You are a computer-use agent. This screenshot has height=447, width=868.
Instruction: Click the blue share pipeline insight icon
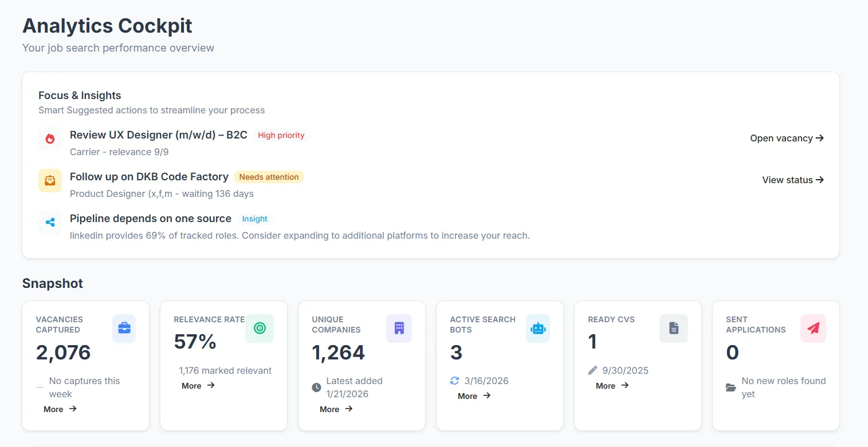pos(50,223)
